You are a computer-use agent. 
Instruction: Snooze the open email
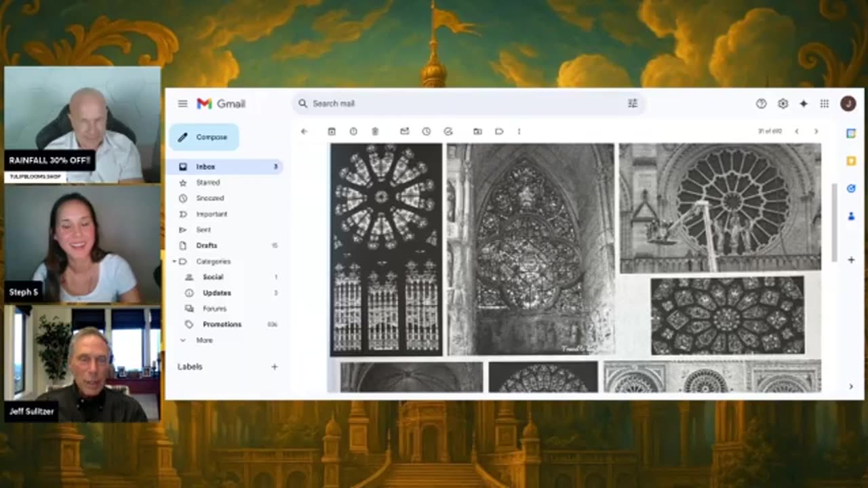pyautogui.click(x=426, y=131)
